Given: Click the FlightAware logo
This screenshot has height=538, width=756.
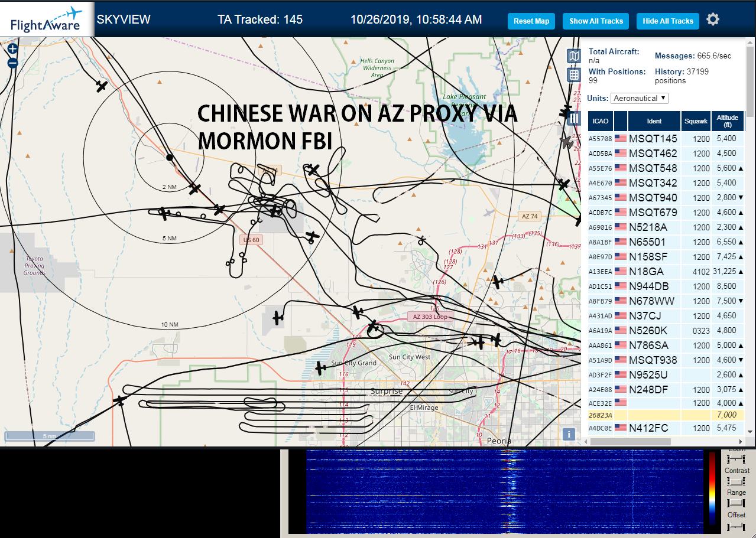Looking at the screenshot, I should tap(47, 19).
